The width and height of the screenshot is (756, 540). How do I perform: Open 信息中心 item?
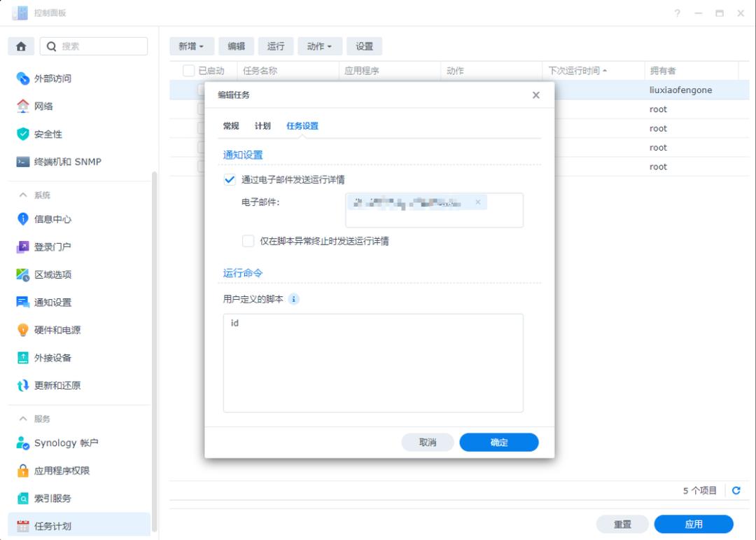pyautogui.click(x=80, y=219)
